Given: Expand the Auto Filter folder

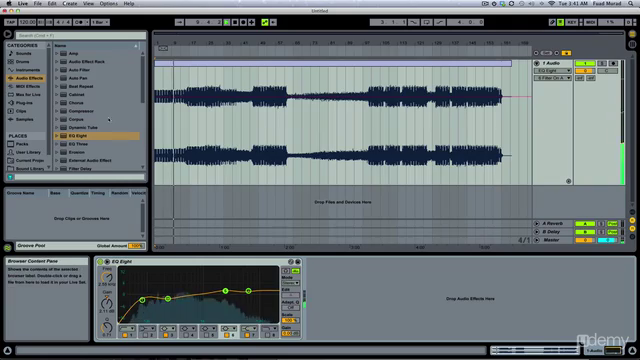Looking at the screenshot, I should coord(57,70).
